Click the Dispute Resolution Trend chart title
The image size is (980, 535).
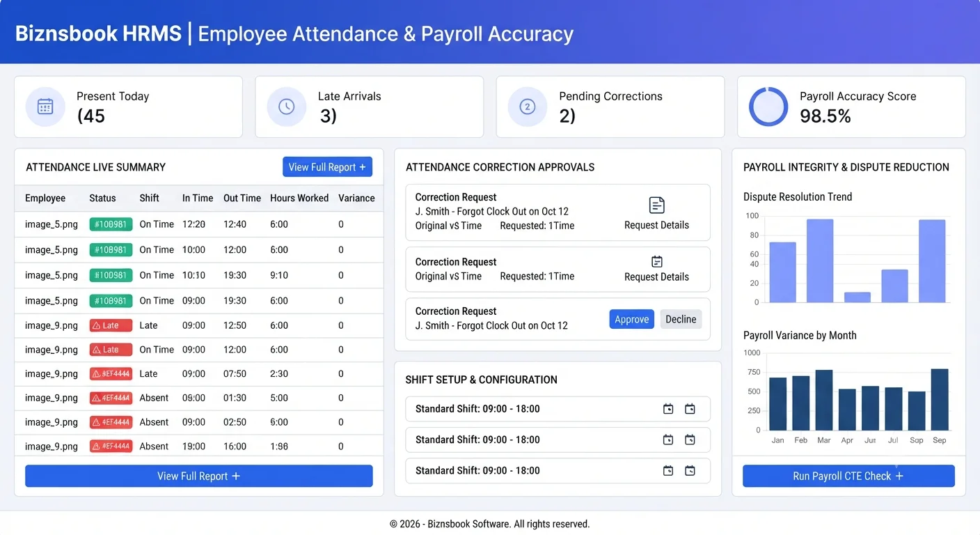point(798,197)
